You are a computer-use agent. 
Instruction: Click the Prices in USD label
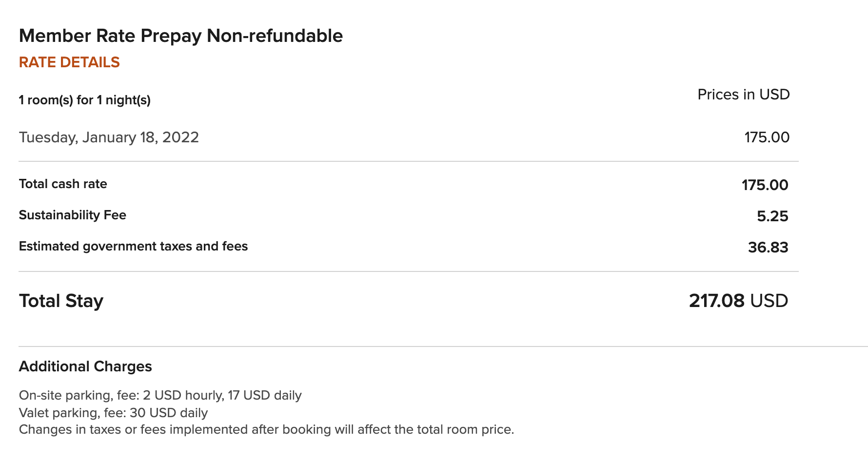743,95
